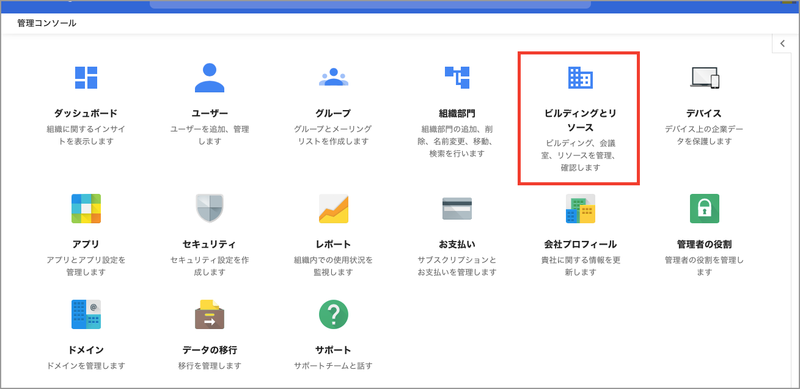Focus the search bar at top

[370, 4]
